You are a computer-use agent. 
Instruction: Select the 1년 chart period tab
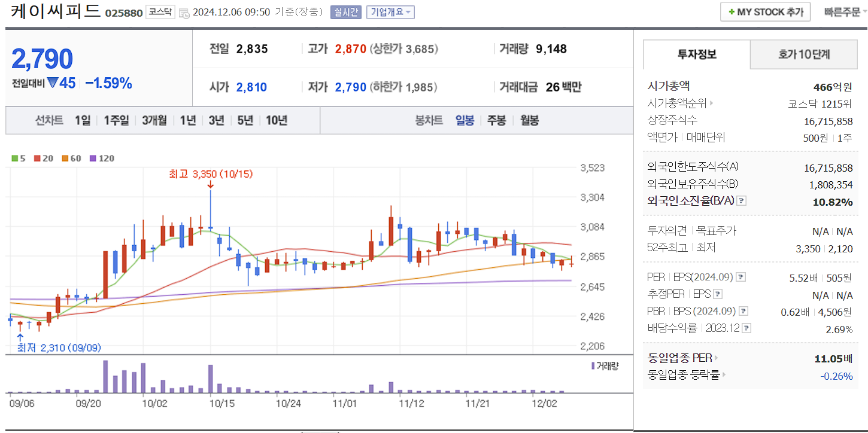pos(187,120)
